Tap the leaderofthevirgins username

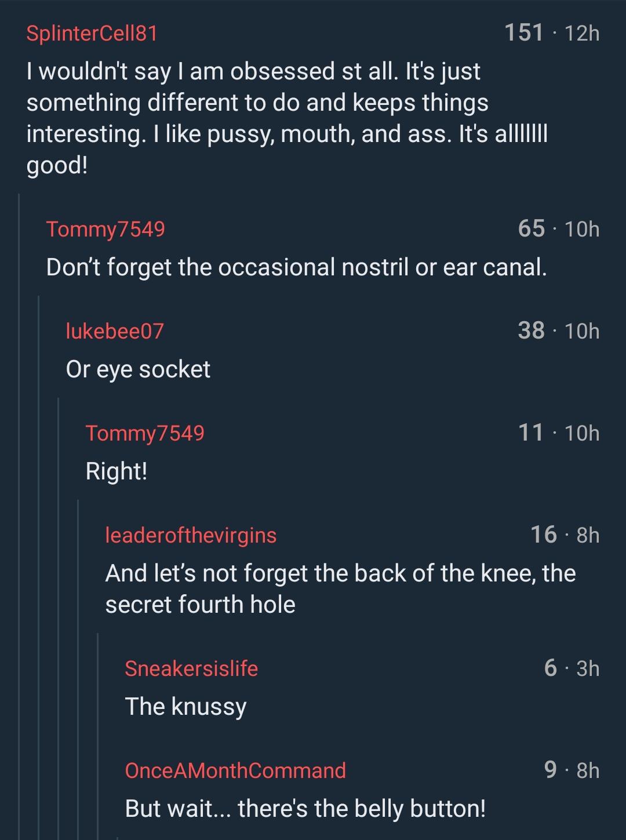pos(191,535)
